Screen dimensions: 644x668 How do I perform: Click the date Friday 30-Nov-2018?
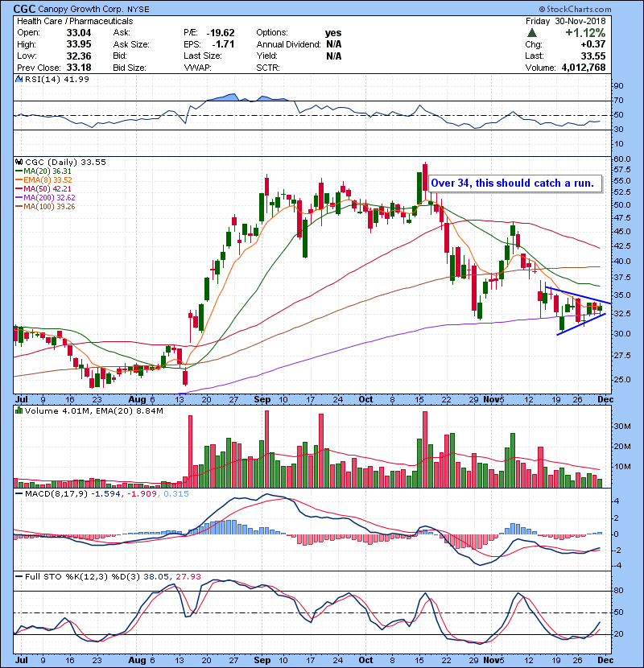pos(566,21)
